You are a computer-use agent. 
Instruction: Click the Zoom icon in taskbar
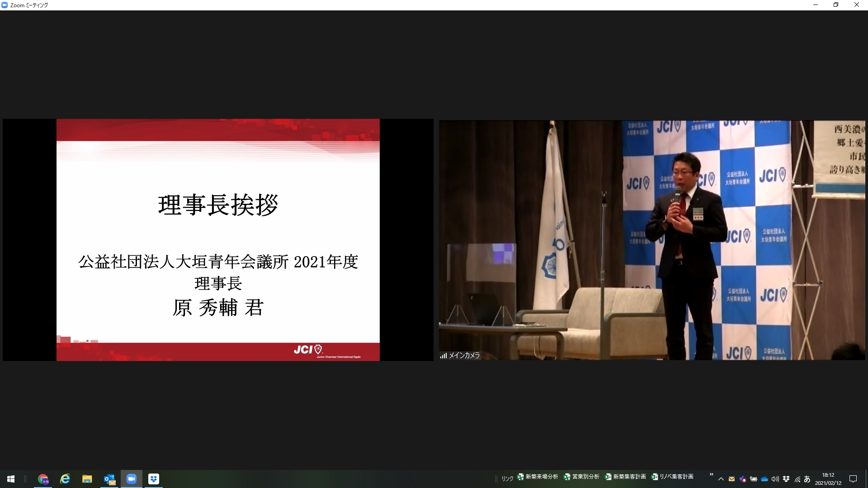(x=132, y=479)
